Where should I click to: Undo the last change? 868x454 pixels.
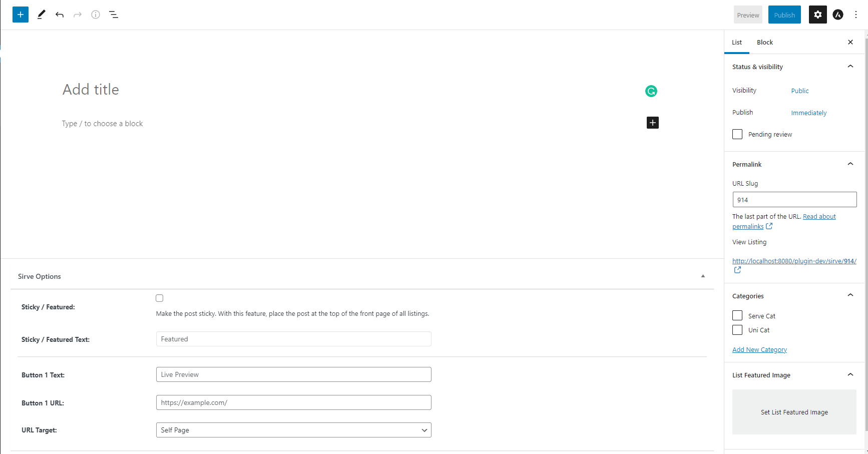[x=60, y=15]
